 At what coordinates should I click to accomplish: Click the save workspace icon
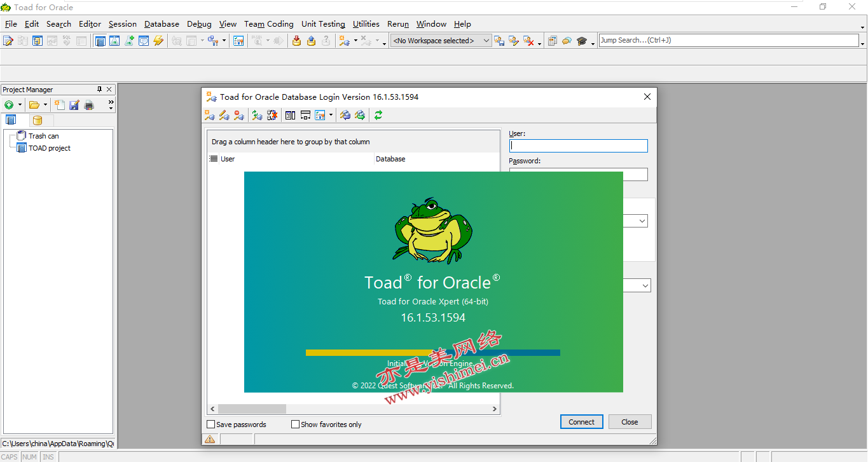click(499, 41)
